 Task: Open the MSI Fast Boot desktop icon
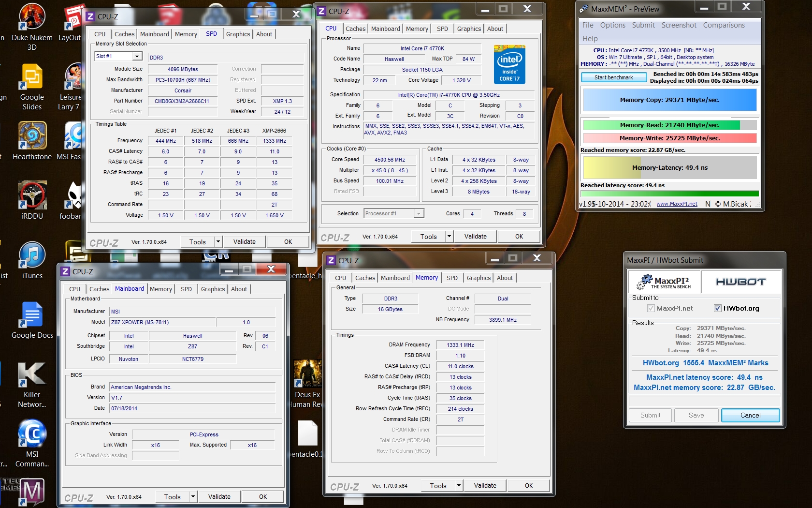point(72,141)
